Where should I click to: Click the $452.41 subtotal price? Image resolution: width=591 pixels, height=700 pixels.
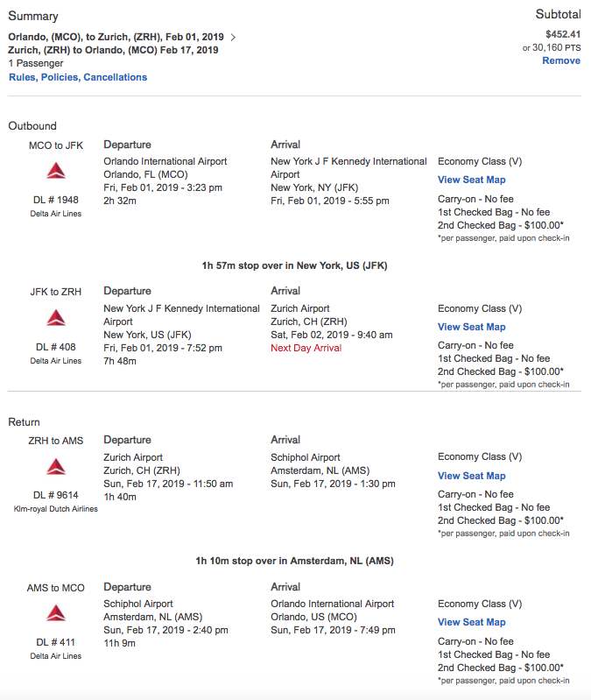click(x=561, y=34)
